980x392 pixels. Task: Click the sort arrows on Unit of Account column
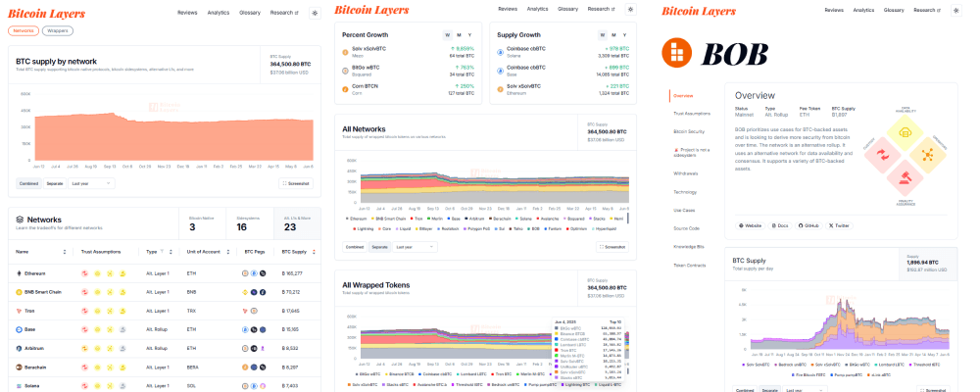click(228, 252)
